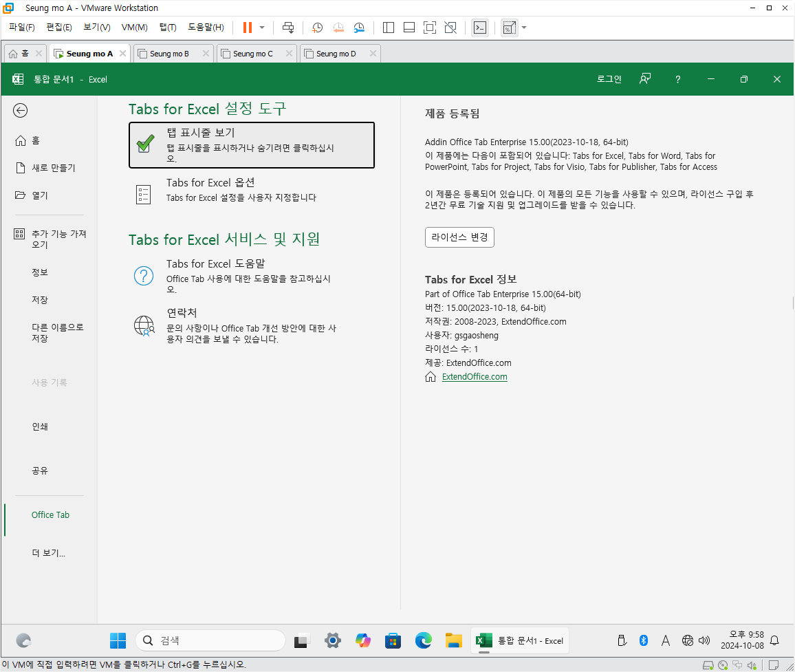Viewport: 795px width, 672px height.
Task: Enter full screen mode icon
Action: click(x=429, y=28)
